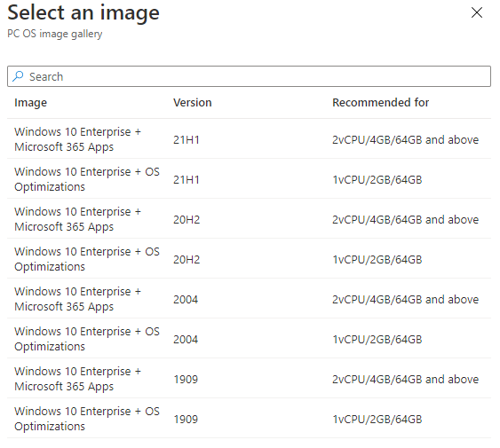Click version 1909 in the last row
The height and width of the screenshot is (448, 500).
pyautogui.click(x=186, y=419)
